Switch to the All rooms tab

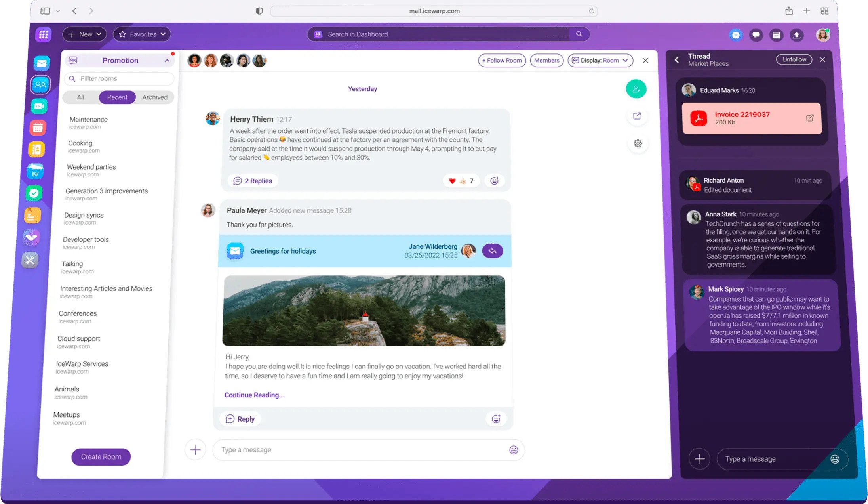80,97
